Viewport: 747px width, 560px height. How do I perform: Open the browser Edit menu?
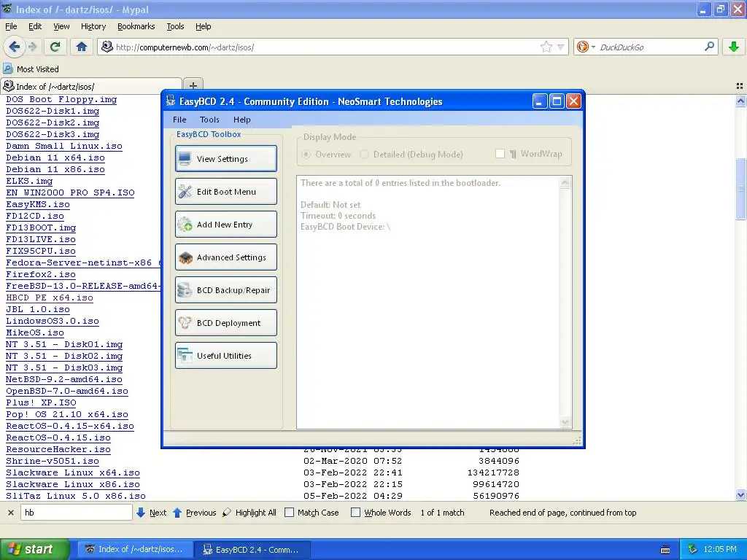[35, 26]
